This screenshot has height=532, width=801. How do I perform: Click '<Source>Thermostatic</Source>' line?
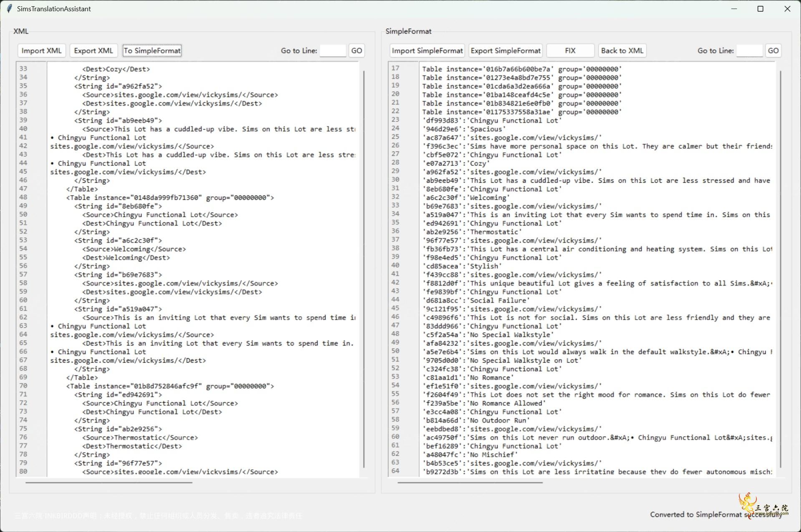click(140, 437)
